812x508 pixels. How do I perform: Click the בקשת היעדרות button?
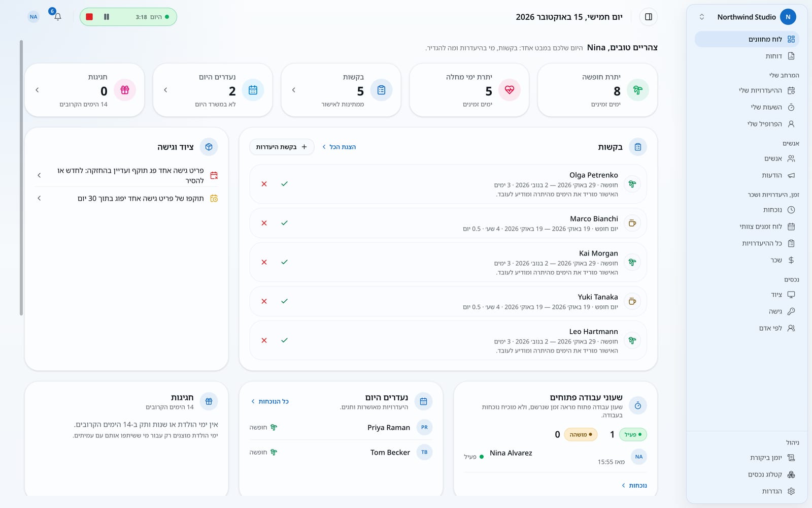click(x=282, y=147)
